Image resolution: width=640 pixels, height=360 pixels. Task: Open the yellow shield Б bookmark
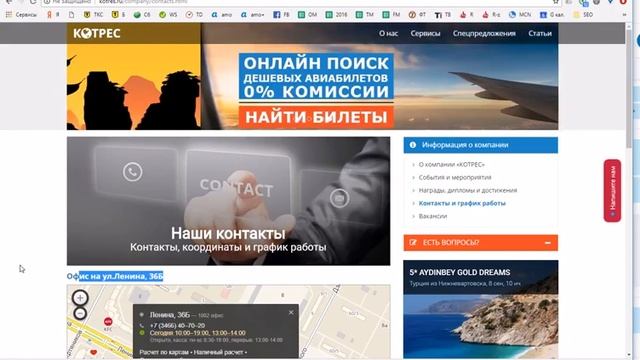tap(118, 15)
